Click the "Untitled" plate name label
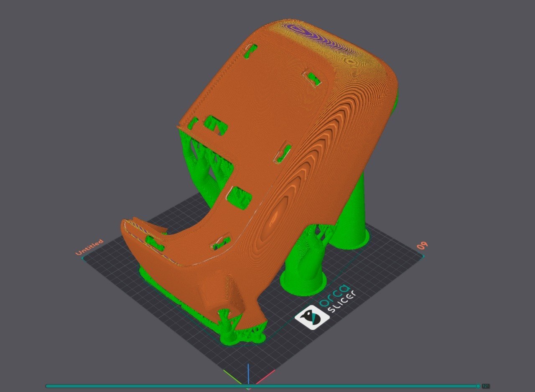535x392 pixels. (x=89, y=247)
